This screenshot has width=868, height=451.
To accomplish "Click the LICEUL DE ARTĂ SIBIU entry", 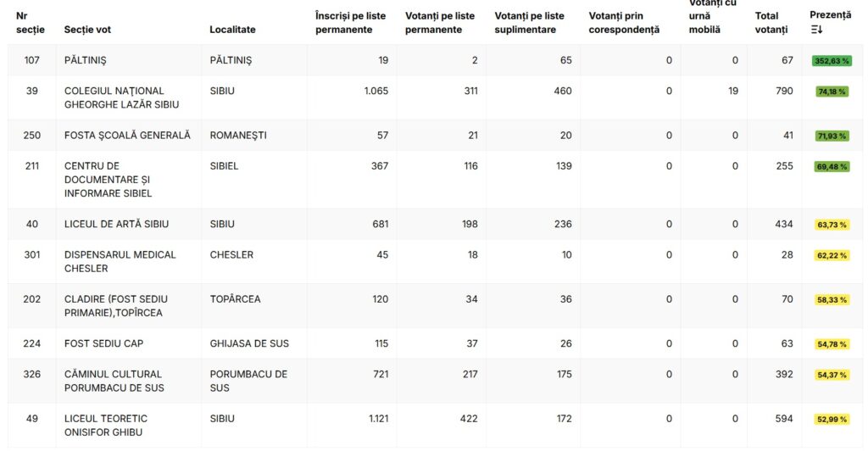I will [116, 224].
